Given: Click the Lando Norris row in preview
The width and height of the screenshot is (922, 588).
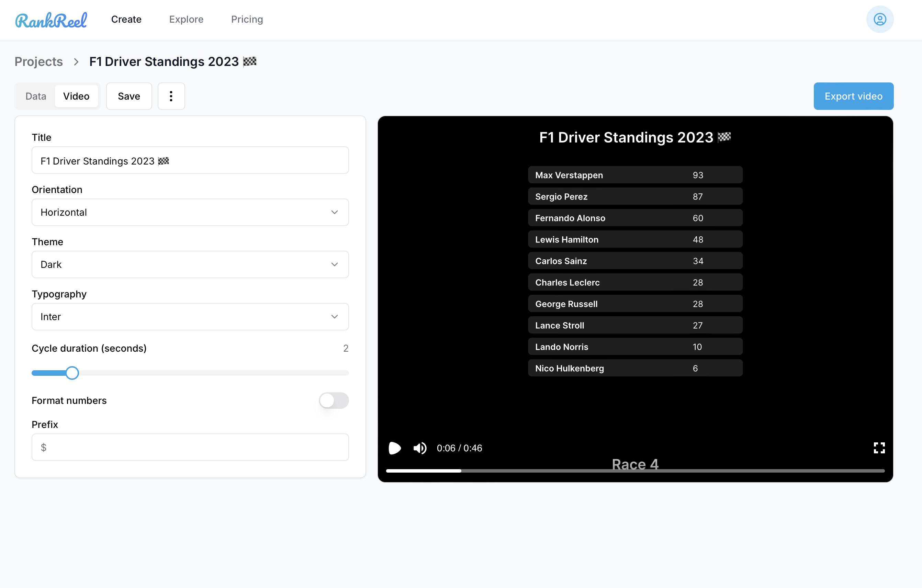Looking at the screenshot, I should [x=635, y=347].
